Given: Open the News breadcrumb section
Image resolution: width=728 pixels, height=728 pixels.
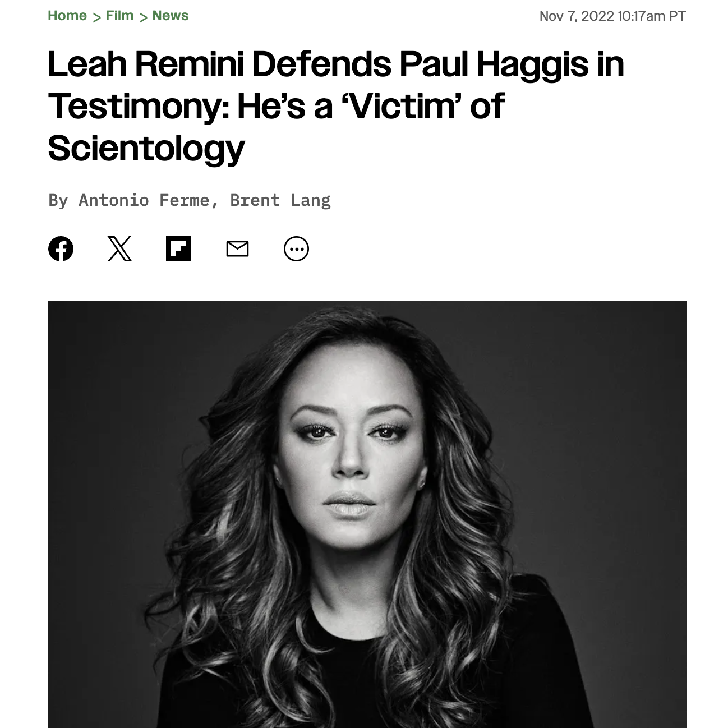Looking at the screenshot, I should (x=171, y=16).
